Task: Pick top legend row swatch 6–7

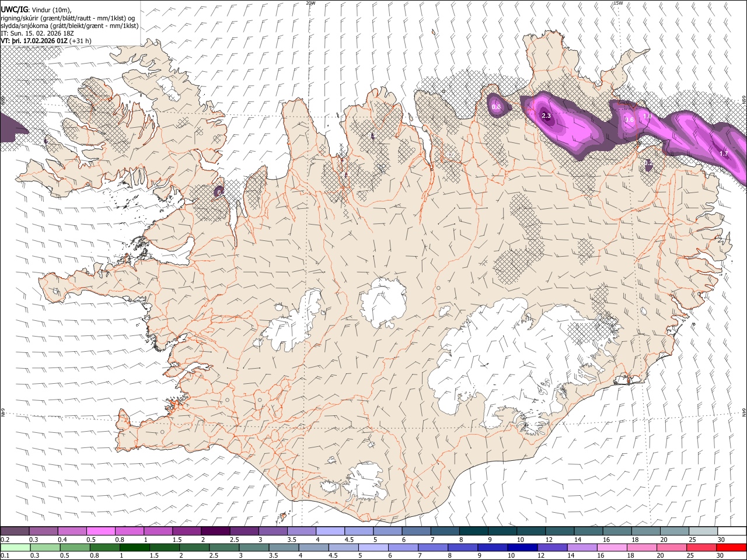Action: pos(416,531)
